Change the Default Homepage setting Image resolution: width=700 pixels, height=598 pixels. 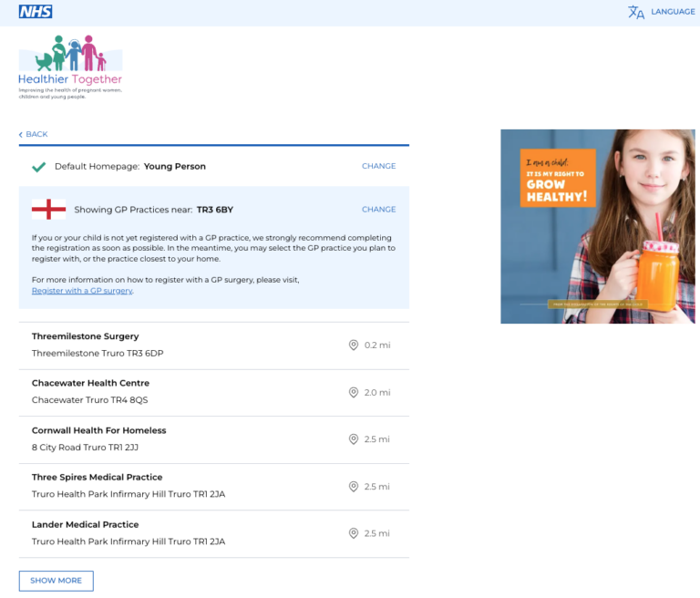pos(378,166)
